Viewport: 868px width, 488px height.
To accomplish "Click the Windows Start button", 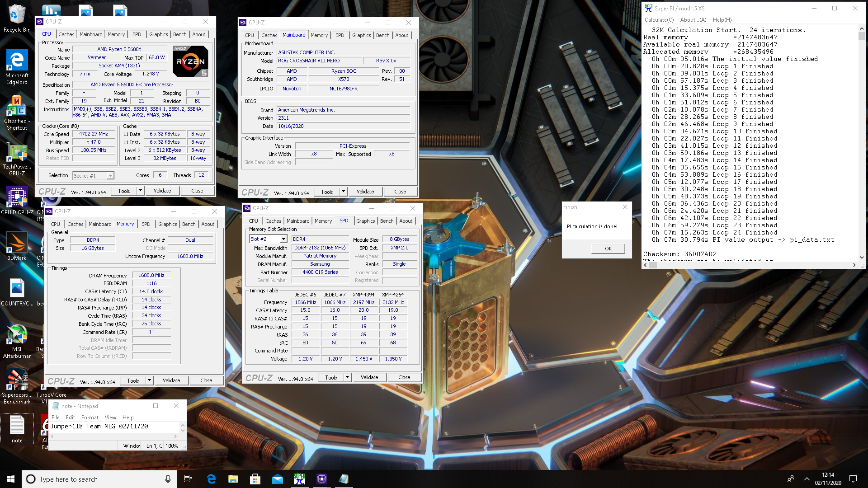I will point(11,479).
